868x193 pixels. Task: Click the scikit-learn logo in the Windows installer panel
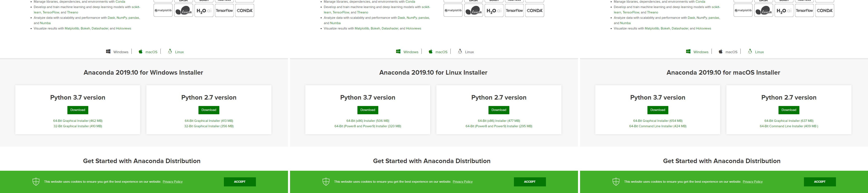coord(184,11)
